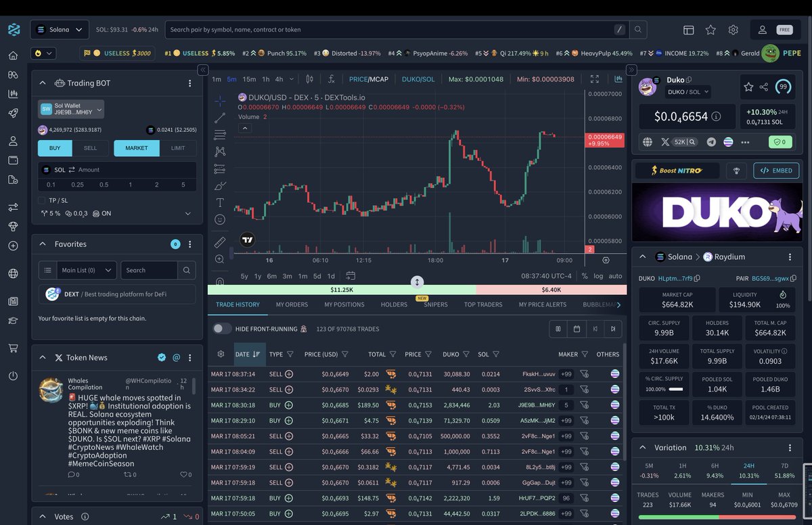Screen dimensions: 812x525
Task: Select the 1d chart range
Action: click(331, 276)
